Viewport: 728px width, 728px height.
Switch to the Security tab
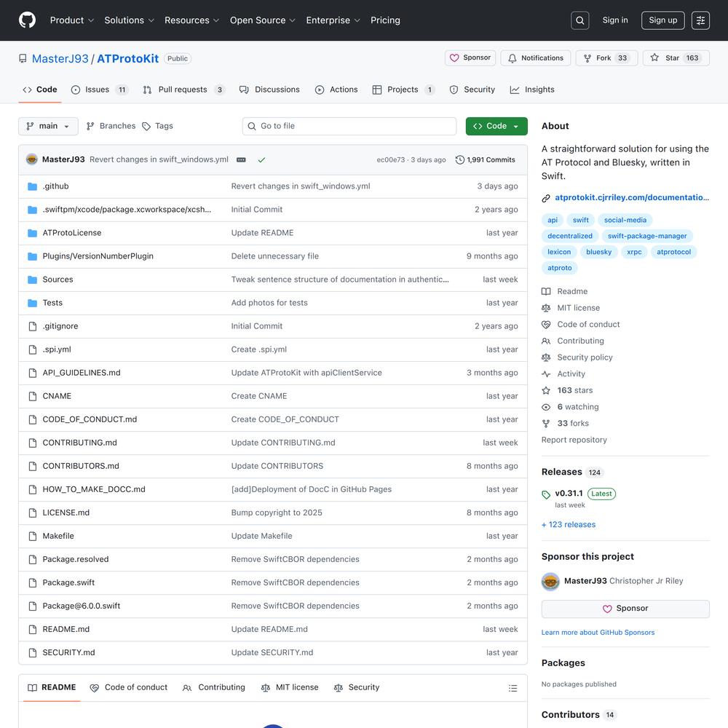(x=472, y=90)
